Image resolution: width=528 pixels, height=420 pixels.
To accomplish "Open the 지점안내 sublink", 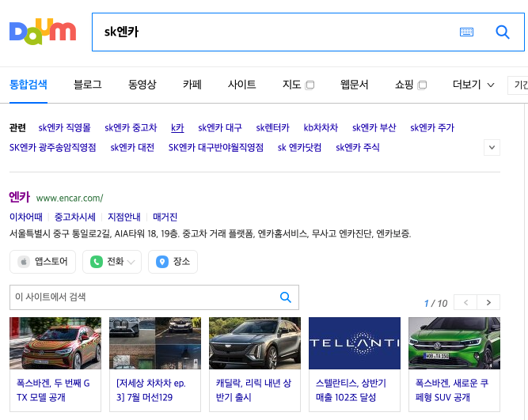I will [x=124, y=217].
